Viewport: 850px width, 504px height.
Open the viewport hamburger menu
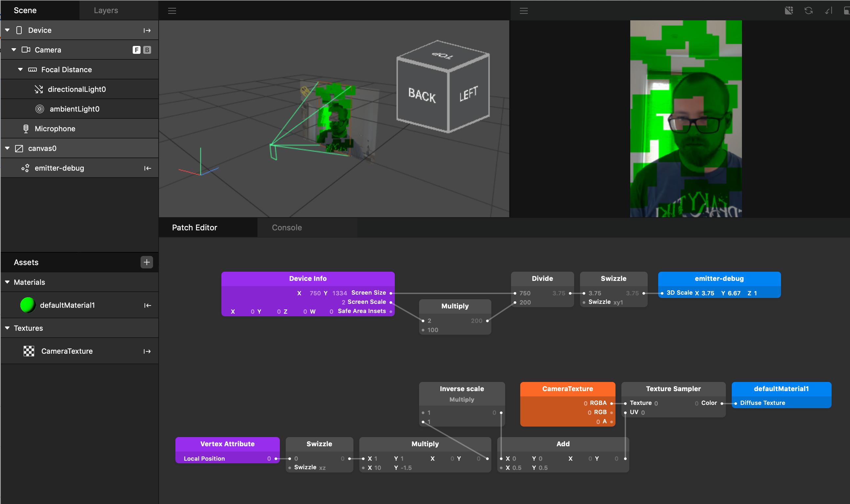tap(172, 11)
